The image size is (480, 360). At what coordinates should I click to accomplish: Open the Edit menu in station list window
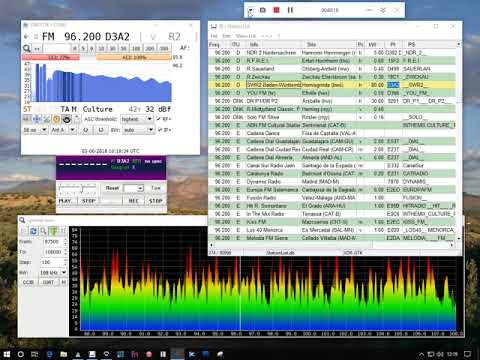coord(226,36)
